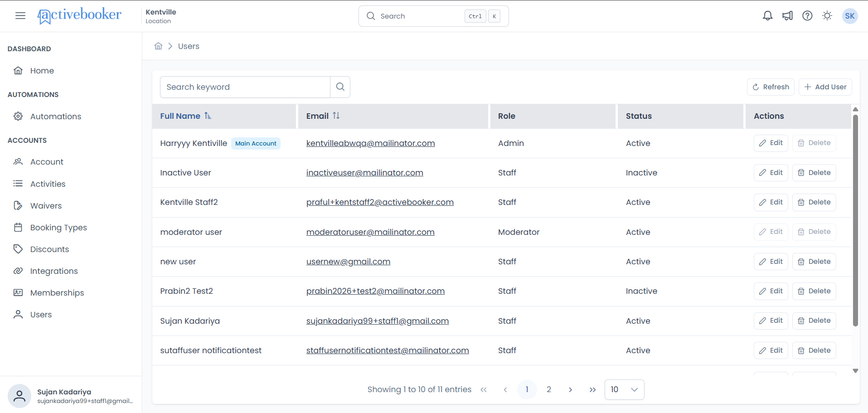Go to previous page arrow
The height and width of the screenshot is (413, 868).
pyautogui.click(x=505, y=390)
